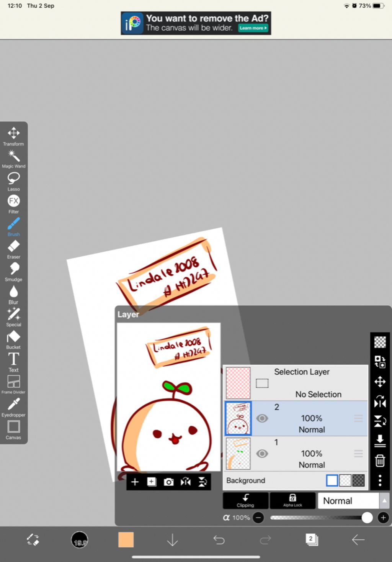
Task: Open the peach current color swatch
Action: point(126,539)
